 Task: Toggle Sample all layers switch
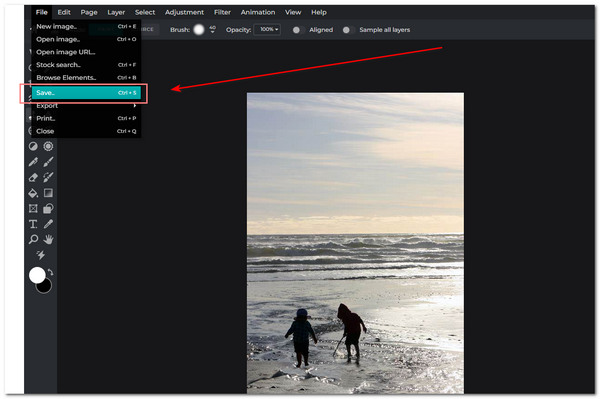(348, 30)
